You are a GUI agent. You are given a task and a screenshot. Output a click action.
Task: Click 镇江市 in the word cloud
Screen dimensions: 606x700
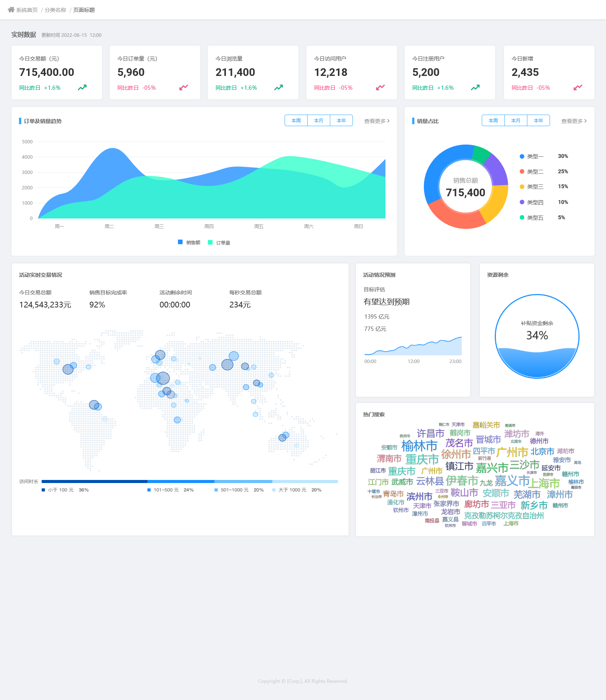(459, 466)
